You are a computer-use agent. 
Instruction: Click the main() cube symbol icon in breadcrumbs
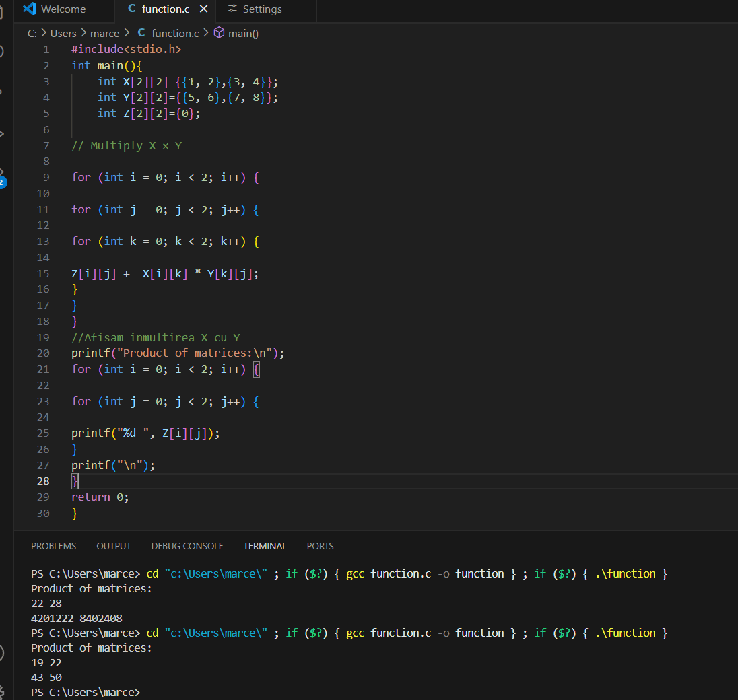click(x=219, y=33)
